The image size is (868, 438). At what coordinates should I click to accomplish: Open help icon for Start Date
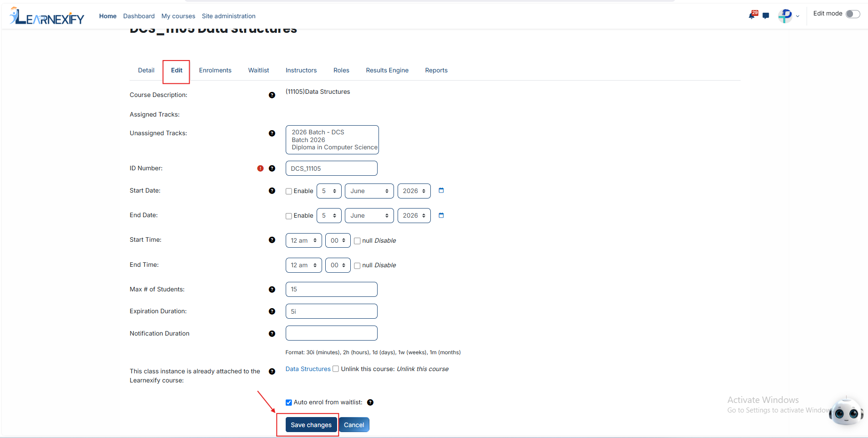coord(272,191)
